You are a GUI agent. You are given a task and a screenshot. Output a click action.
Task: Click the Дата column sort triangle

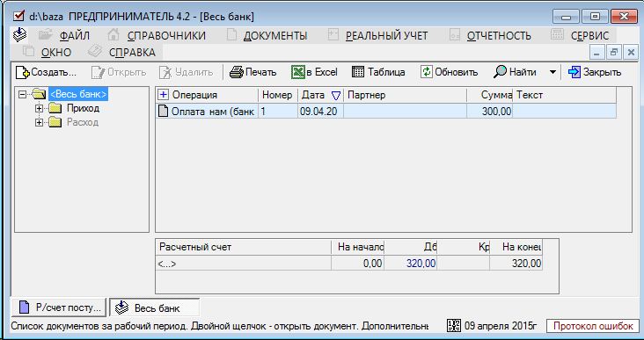tap(336, 96)
